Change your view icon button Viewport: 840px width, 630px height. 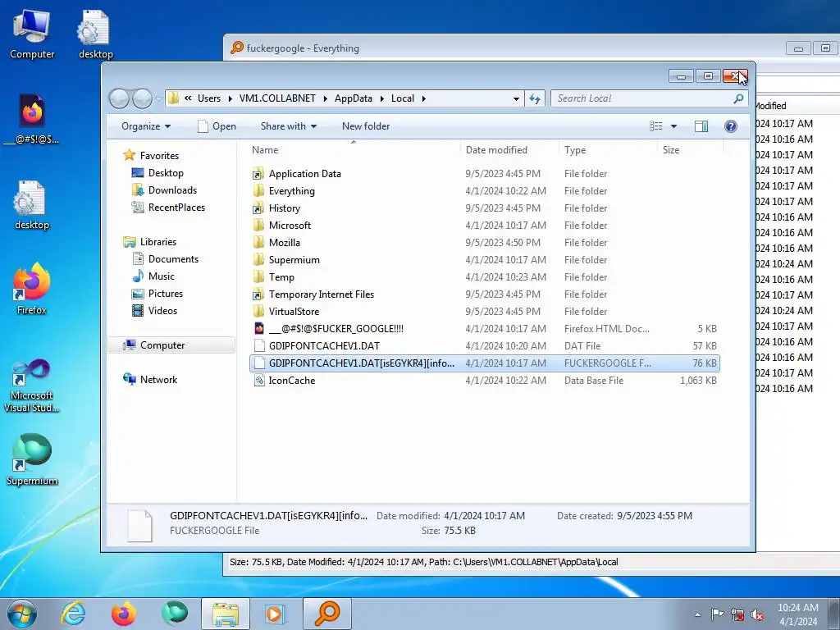[x=656, y=126]
